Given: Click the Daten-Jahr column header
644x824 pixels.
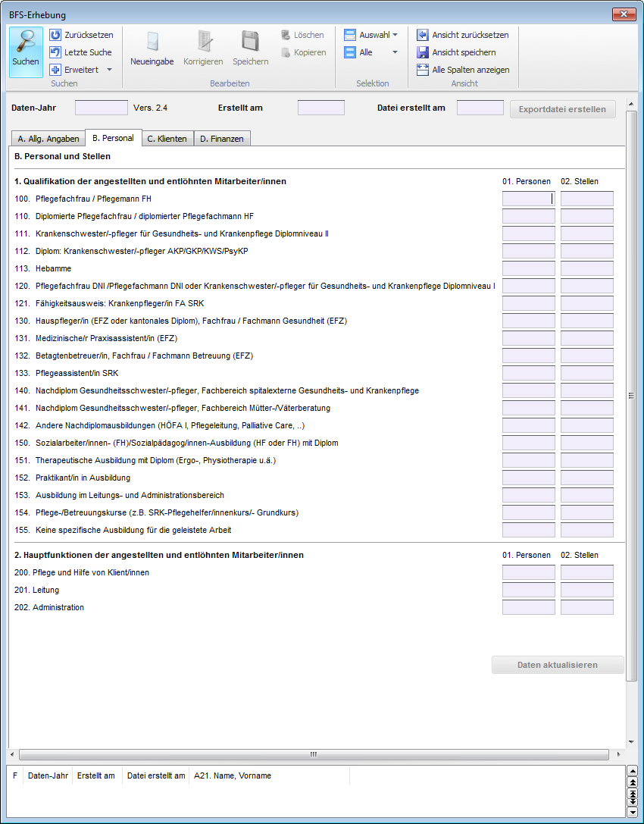Looking at the screenshot, I should 48,775.
